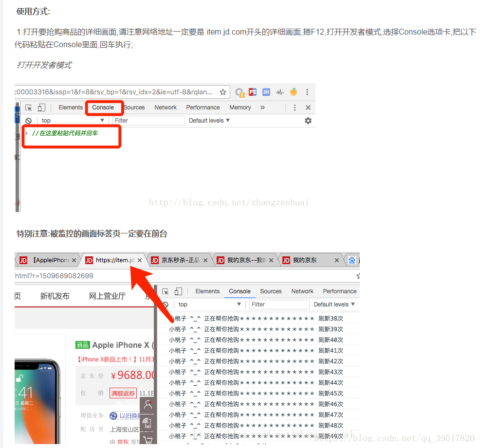Click the Filter field in lower DevTools
480x448 pixels.
tap(279, 305)
